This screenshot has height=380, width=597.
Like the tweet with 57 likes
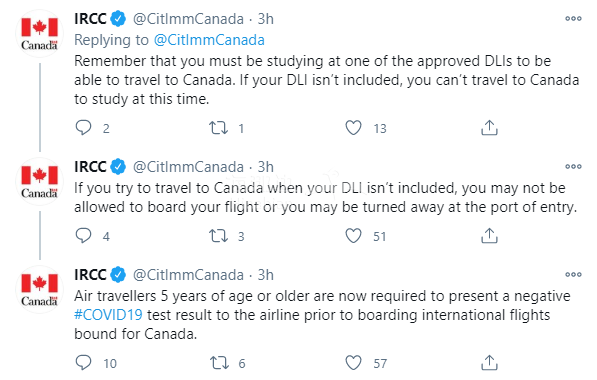(353, 363)
